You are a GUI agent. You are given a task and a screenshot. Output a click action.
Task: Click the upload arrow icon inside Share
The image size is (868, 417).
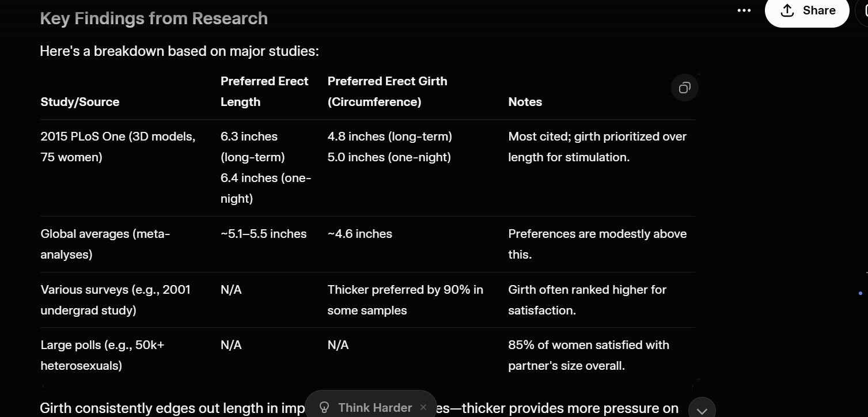click(x=787, y=10)
